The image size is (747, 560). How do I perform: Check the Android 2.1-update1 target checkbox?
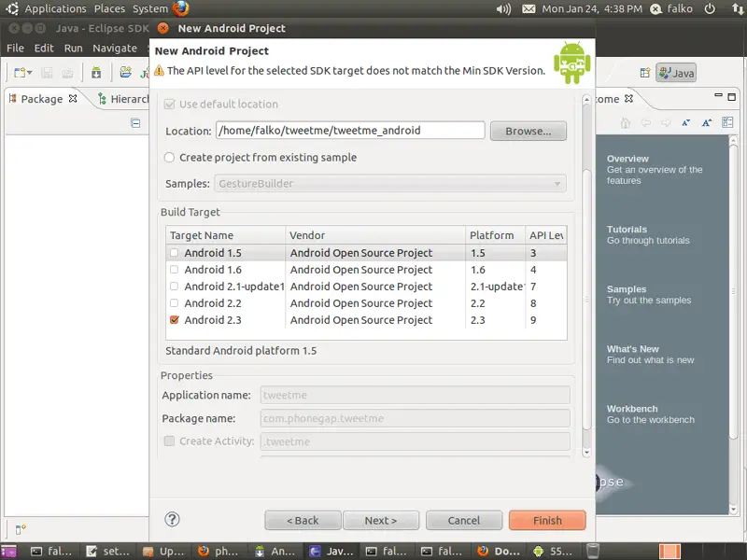(175, 287)
